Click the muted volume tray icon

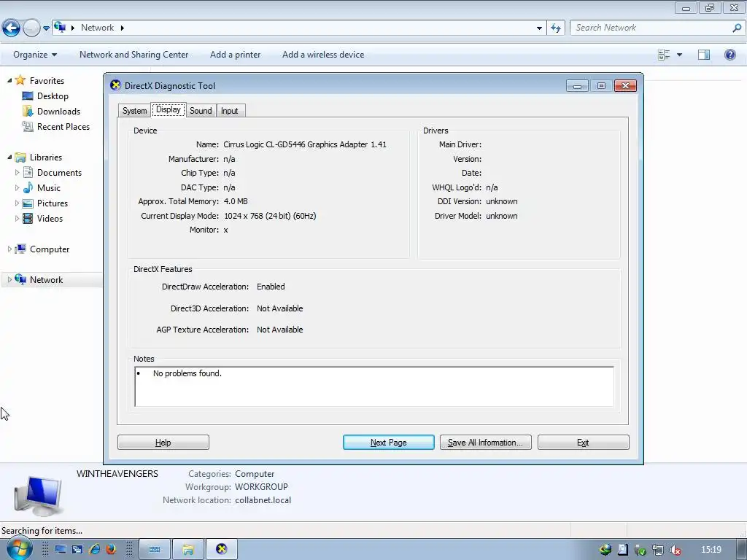point(675,550)
